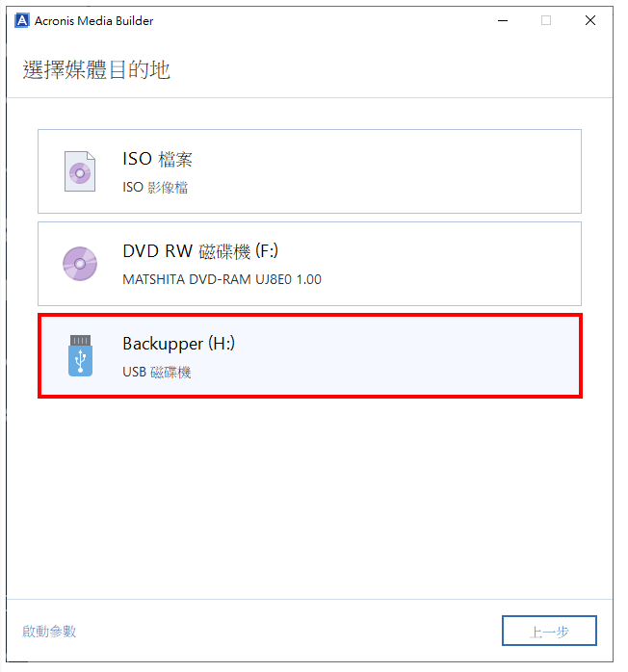Click the Backupper (H:) title text
Image resolution: width=628 pixels, height=672 pixels.
(x=179, y=344)
